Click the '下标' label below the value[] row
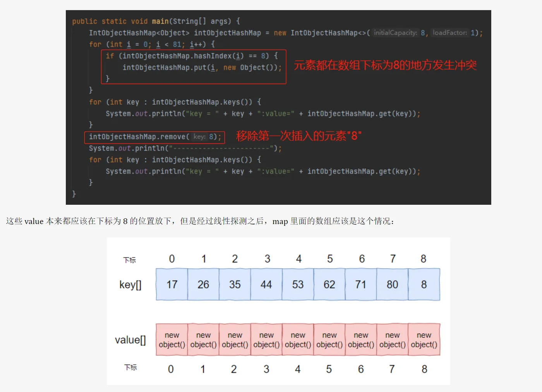The height and width of the screenshot is (392, 542). [x=130, y=367]
